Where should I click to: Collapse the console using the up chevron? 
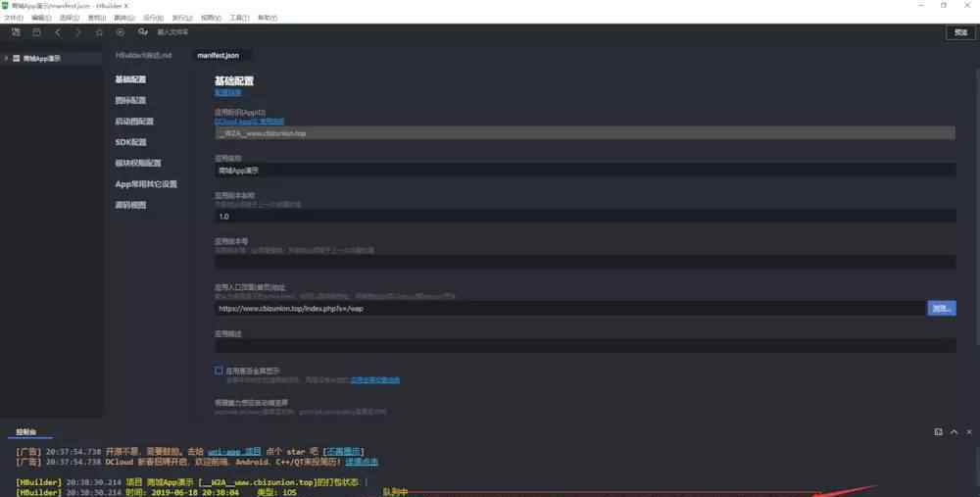pos(954,432)
